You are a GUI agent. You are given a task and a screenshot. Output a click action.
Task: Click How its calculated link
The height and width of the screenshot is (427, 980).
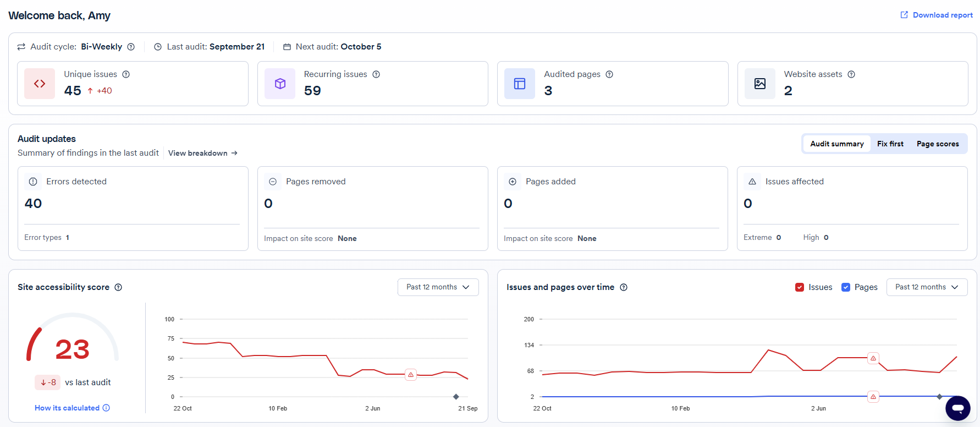click(x=67, y=408)
